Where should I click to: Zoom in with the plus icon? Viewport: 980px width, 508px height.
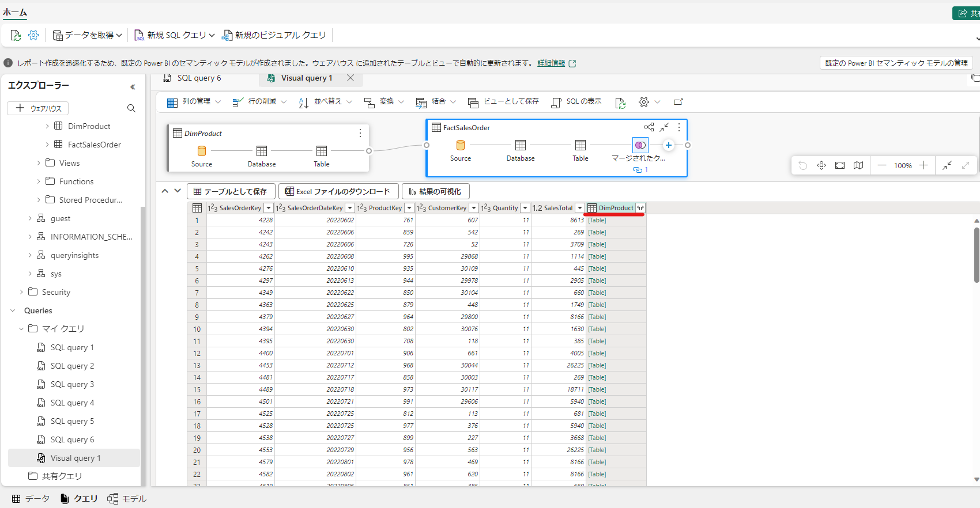coord(924,165)
